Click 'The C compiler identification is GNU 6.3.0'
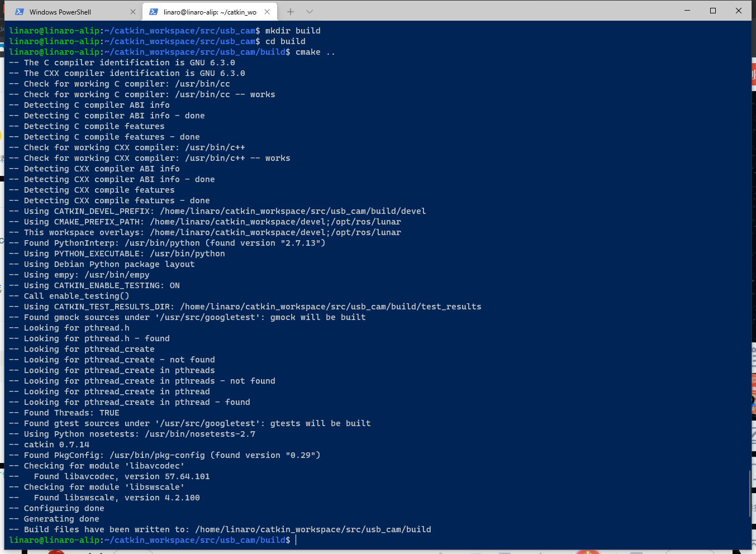The image size is (756, 554). pyautogui.click(x=122, y=63)
